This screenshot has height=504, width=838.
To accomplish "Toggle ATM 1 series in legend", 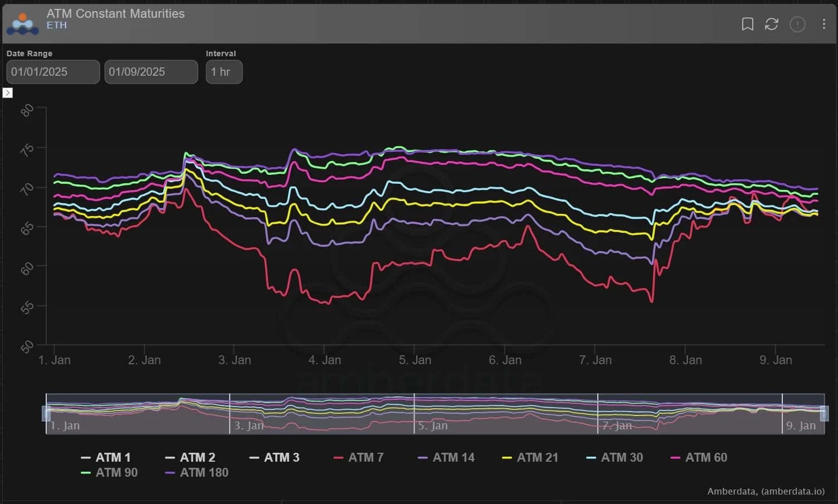I will click(x=106, y=457).
